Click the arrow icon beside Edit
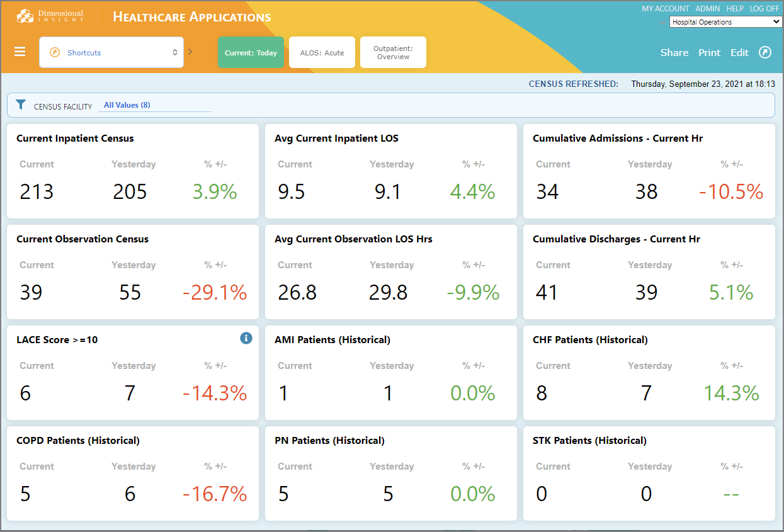Image resolution: width=784 pixels, height=532 pixels. 765,52
